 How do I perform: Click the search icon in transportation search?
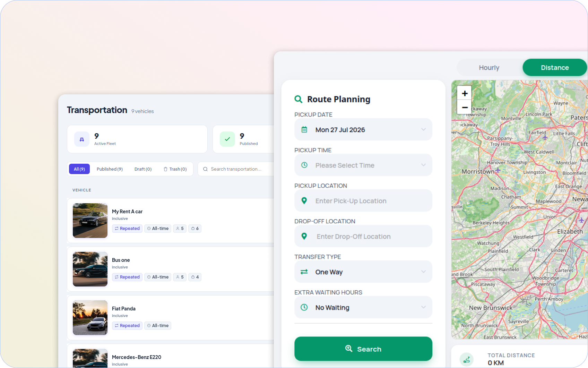(x=205, y=169)
